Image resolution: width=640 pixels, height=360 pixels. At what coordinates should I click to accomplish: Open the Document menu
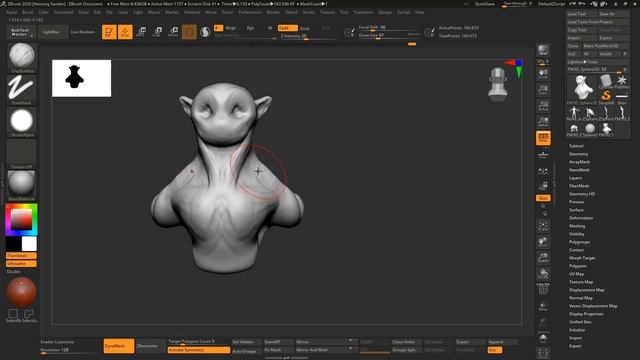[64, 12]
